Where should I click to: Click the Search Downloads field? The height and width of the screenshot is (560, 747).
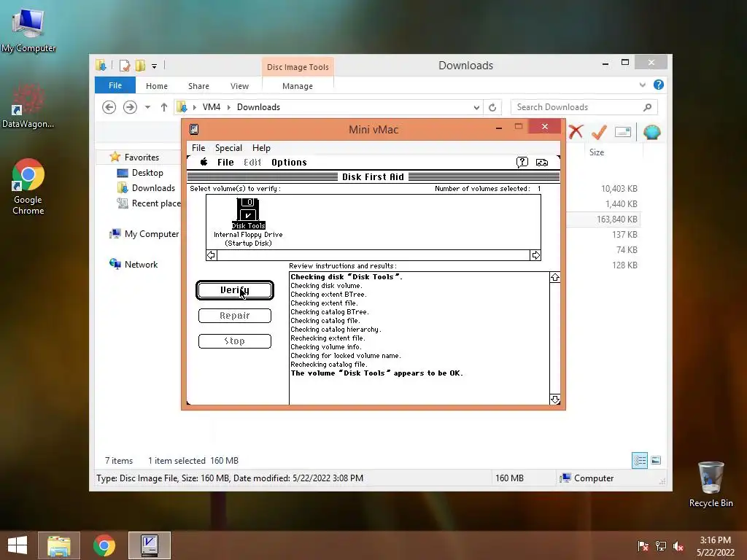584,107
